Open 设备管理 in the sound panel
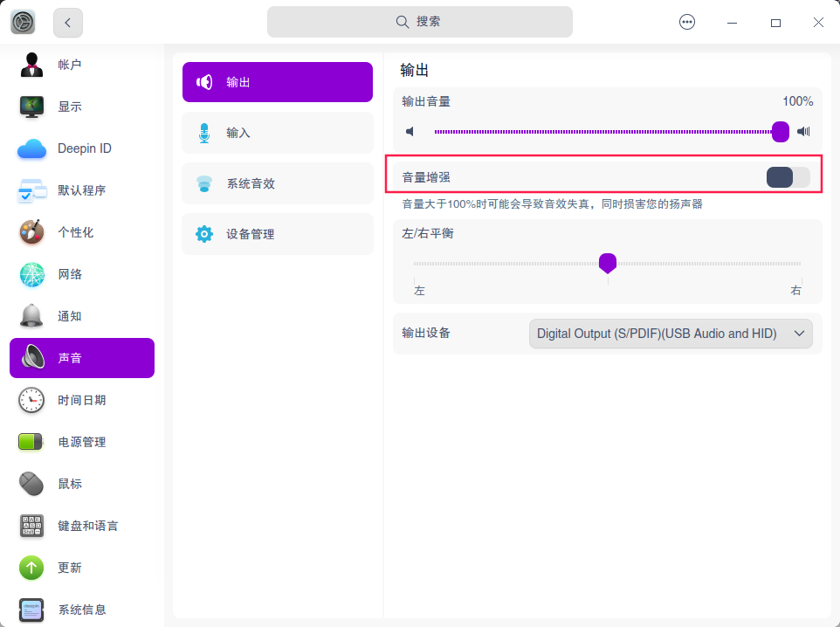Screen dimensions: 840x627 [277, 234]
